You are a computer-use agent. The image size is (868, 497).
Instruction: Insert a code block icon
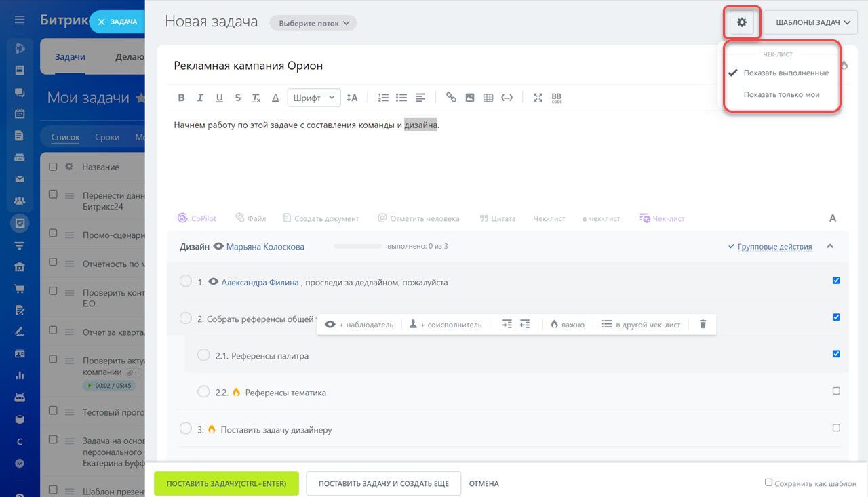(507, 98)
